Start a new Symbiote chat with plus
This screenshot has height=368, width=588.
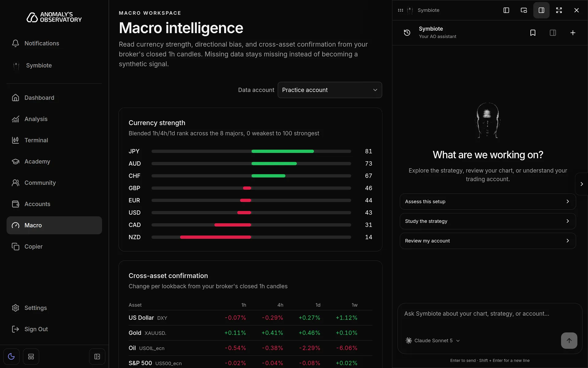[573, 33]
